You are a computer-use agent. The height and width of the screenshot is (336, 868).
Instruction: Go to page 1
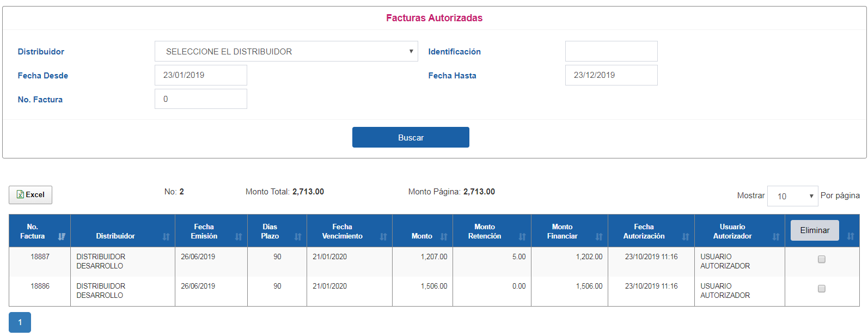(x=20, y=322)
